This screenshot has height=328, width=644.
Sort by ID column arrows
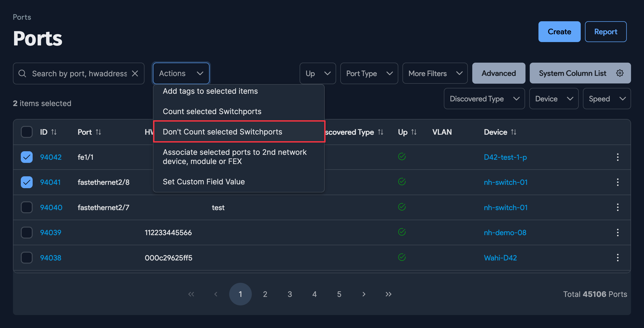(54, 132)
